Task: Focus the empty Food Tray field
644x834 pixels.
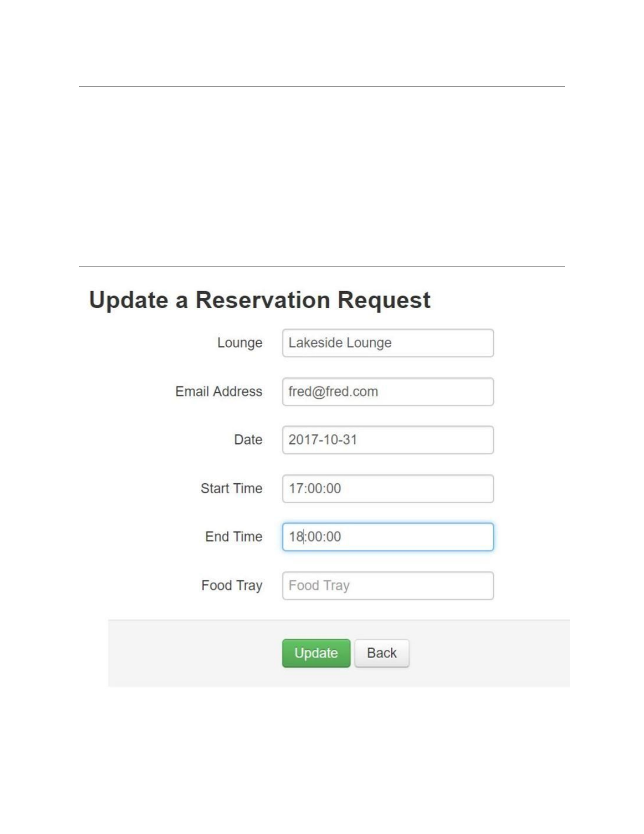Action: [388, 585]
